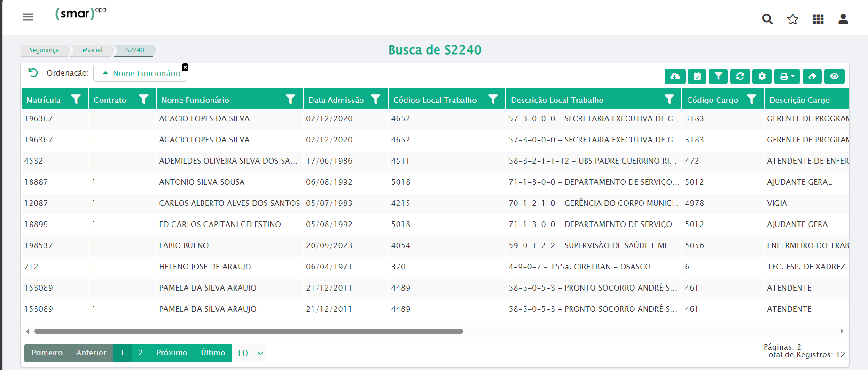Click the cloud download toolbar button
This screenshot has width=868, height=370.
click(x=675, y=76)
